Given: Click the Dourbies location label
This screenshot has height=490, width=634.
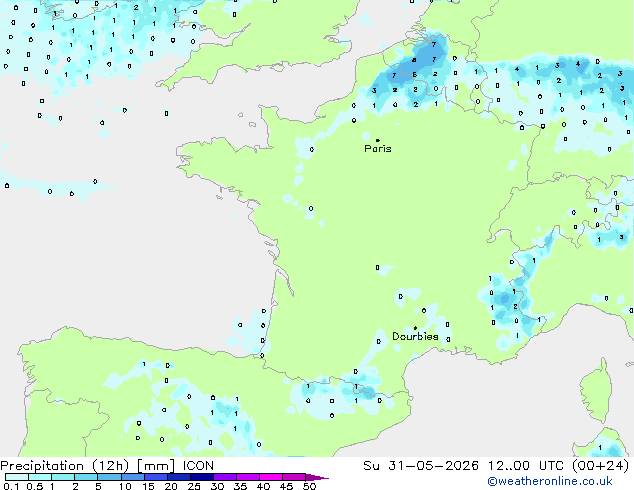Looking at the screenshot, I should (x=415, y=336).
